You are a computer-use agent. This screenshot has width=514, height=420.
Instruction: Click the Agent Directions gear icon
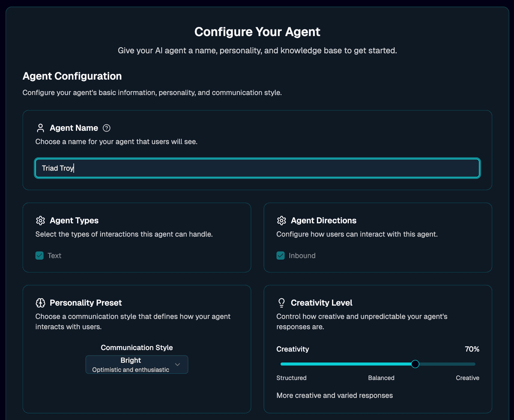[x=281, y=221]
